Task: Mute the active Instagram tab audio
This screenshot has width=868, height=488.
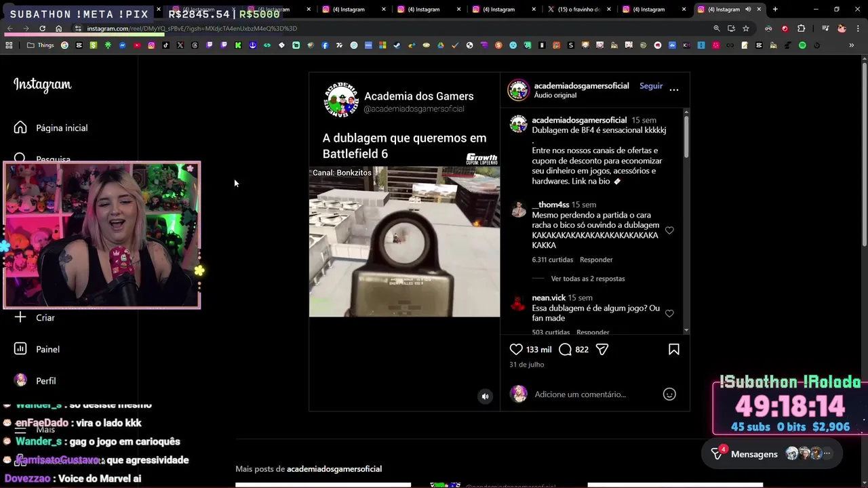Action: tap(748, 9)
